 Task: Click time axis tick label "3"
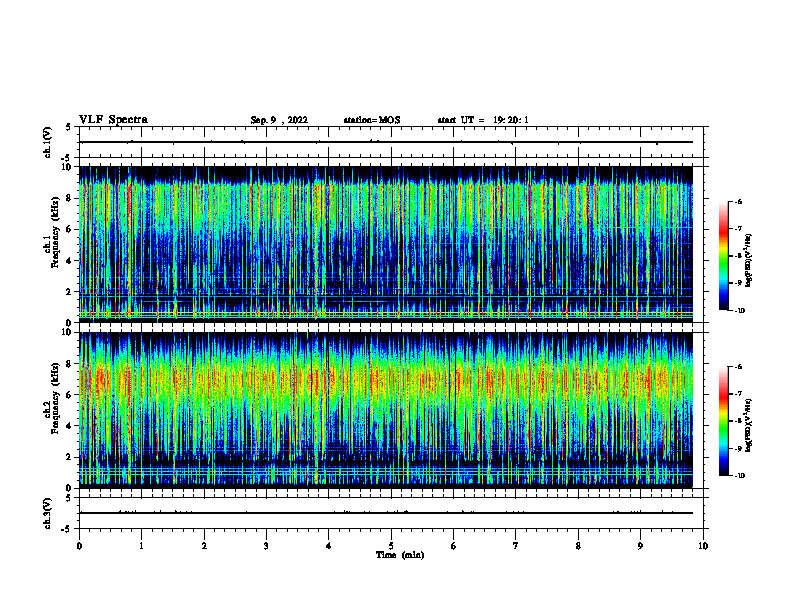click(266, 546)
